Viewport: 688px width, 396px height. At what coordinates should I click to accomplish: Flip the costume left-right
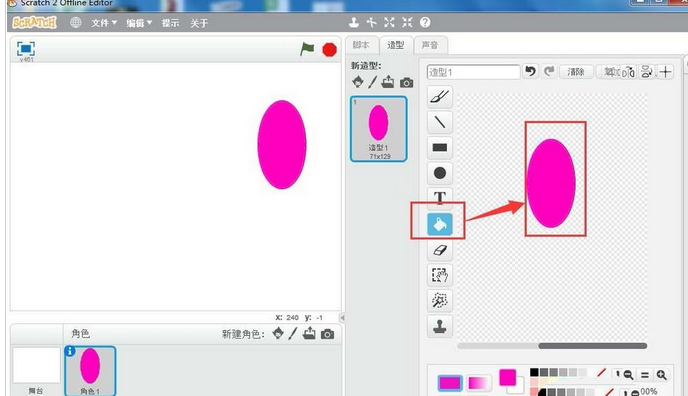(x=628, y=71)
